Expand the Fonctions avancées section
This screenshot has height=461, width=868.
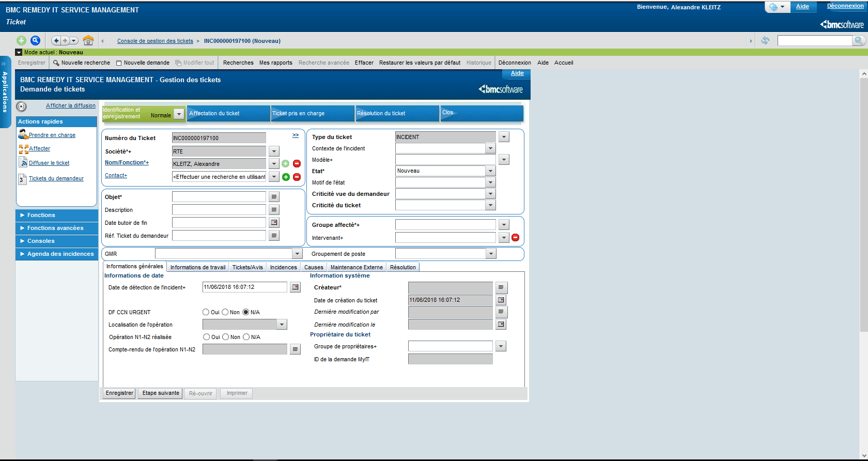pos(57,228)
